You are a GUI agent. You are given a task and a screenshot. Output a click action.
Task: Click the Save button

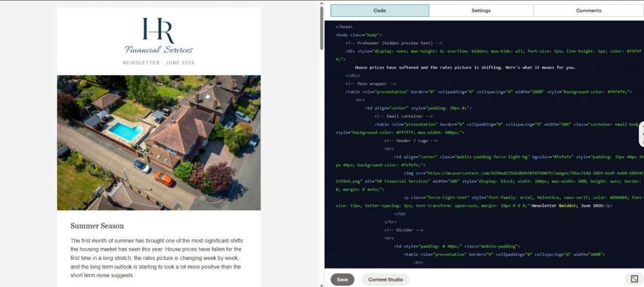click(342, 279)
